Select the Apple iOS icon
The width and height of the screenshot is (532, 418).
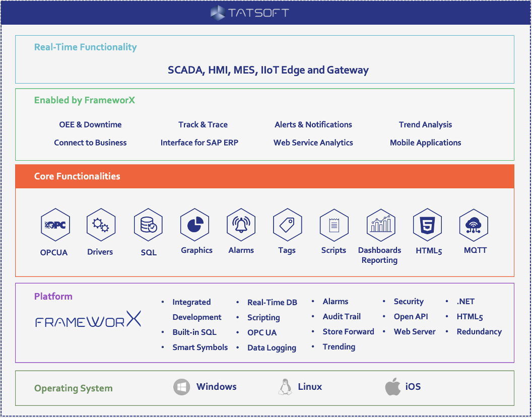(393, 387)
